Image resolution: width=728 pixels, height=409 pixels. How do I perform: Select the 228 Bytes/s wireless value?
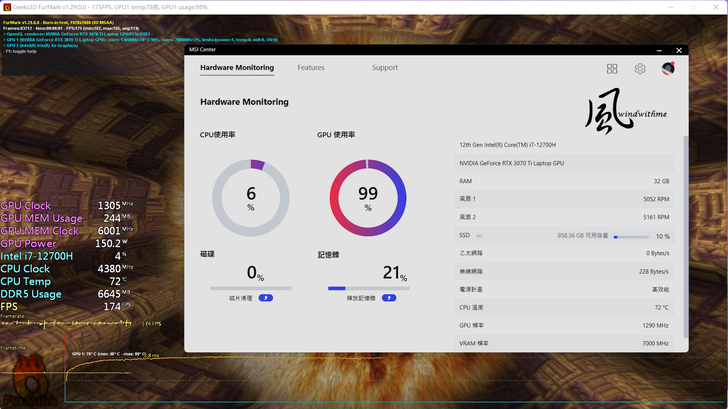(x=654, y=272)
